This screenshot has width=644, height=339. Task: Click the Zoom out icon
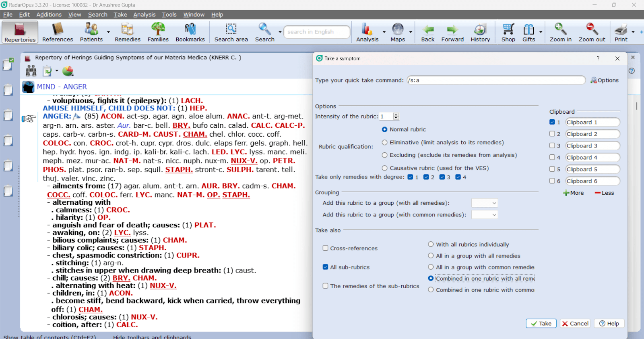point(592,32)
